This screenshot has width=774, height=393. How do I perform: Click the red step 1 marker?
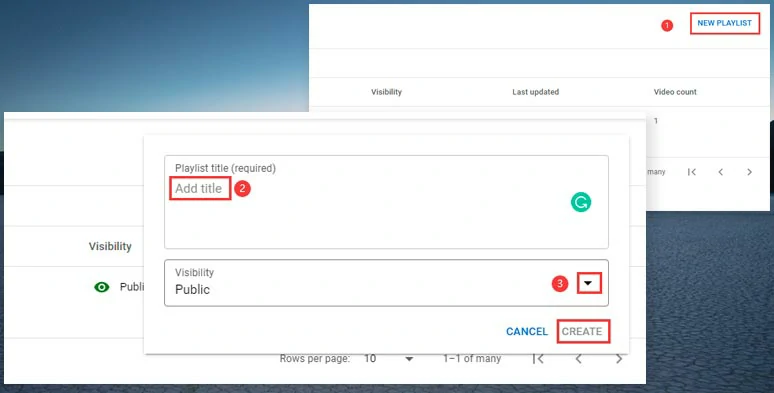(667, 25)
